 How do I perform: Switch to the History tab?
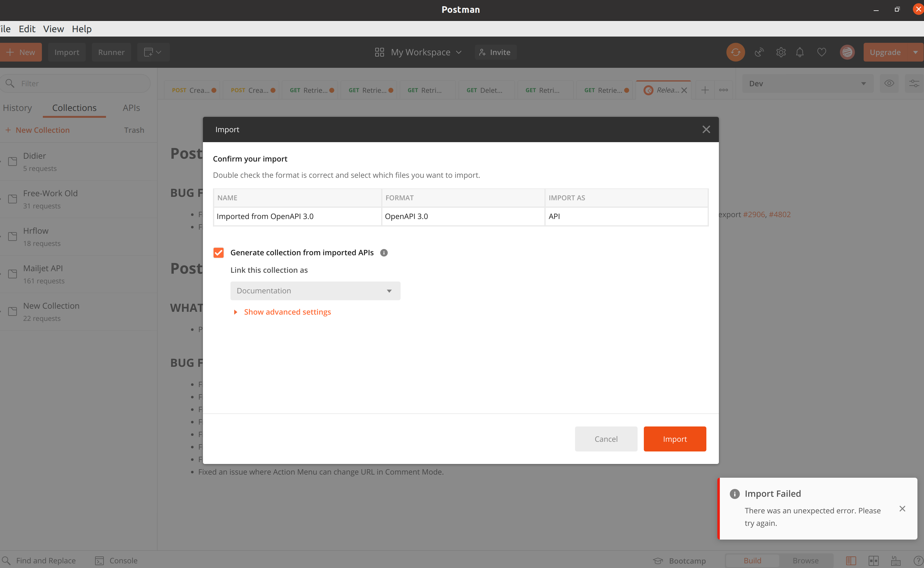click(x=17, y=108)
